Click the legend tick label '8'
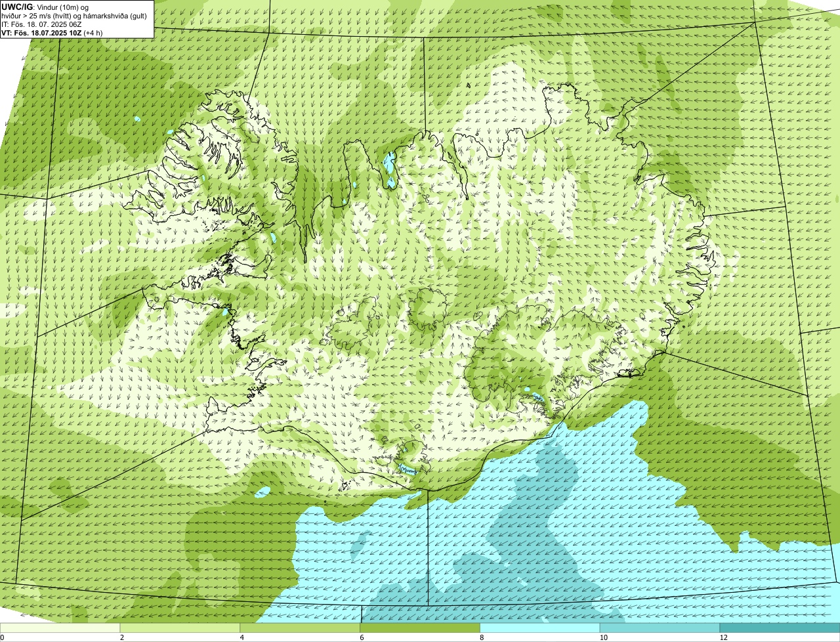Viewport: 840px width, 642px height. tap(482, 637)
